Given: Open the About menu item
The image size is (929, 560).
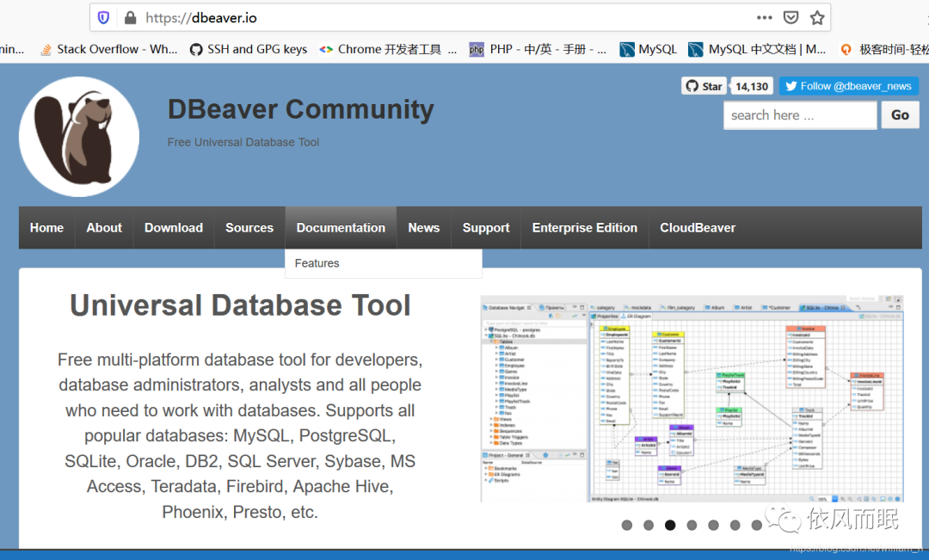Looking at the screenshot, I should [x=104, y=228].
